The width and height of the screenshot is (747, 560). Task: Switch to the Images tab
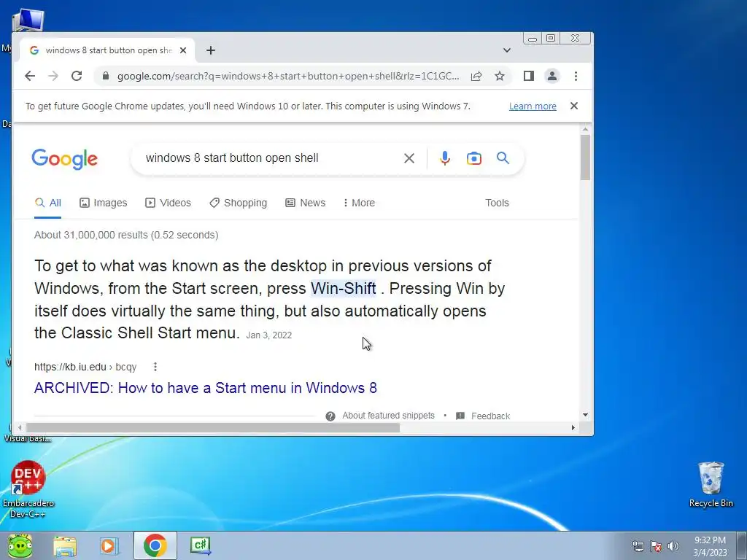pyautogui.click(x=103, y=203)
